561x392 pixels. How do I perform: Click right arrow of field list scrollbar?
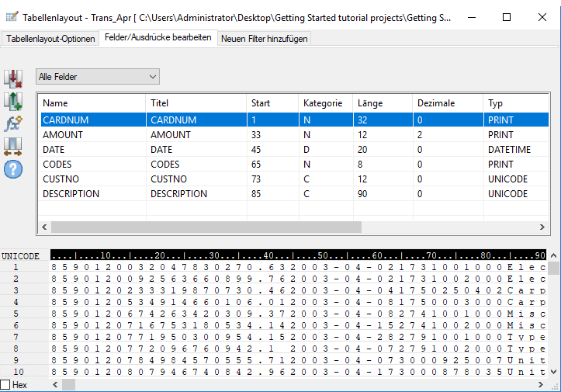pyautogui.click(x=542, y=227)
